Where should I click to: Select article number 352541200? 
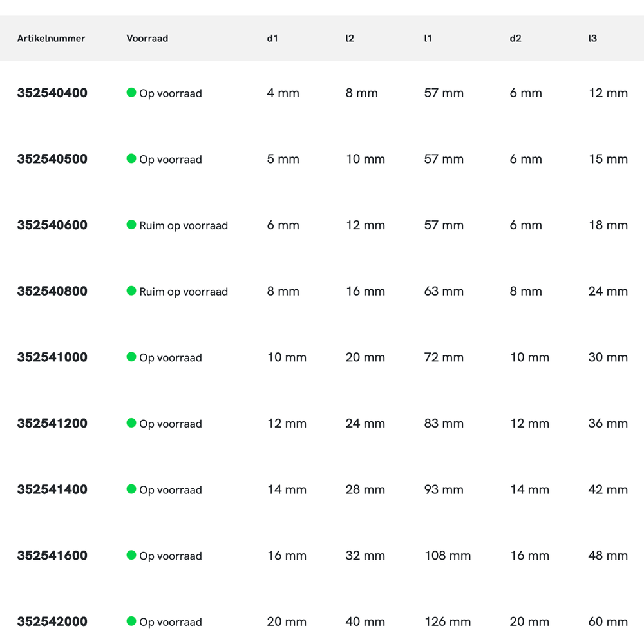52,424
